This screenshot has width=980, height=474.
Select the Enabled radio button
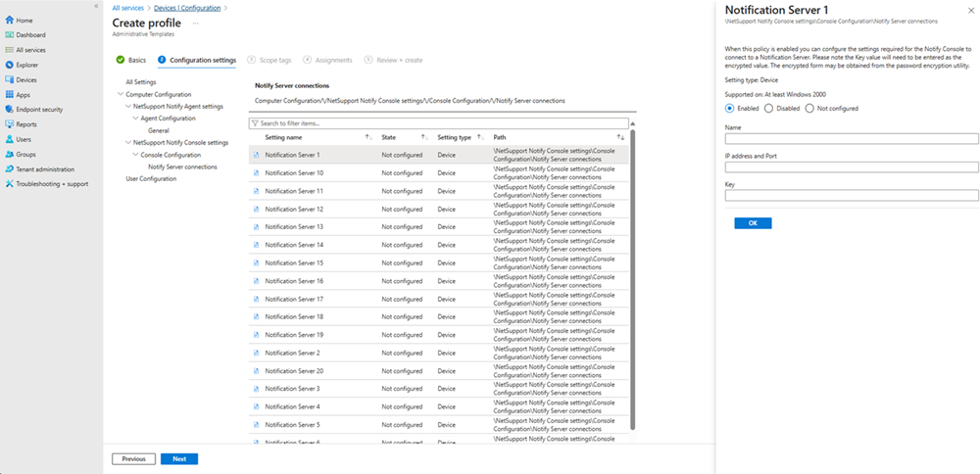tap(729, 108)
